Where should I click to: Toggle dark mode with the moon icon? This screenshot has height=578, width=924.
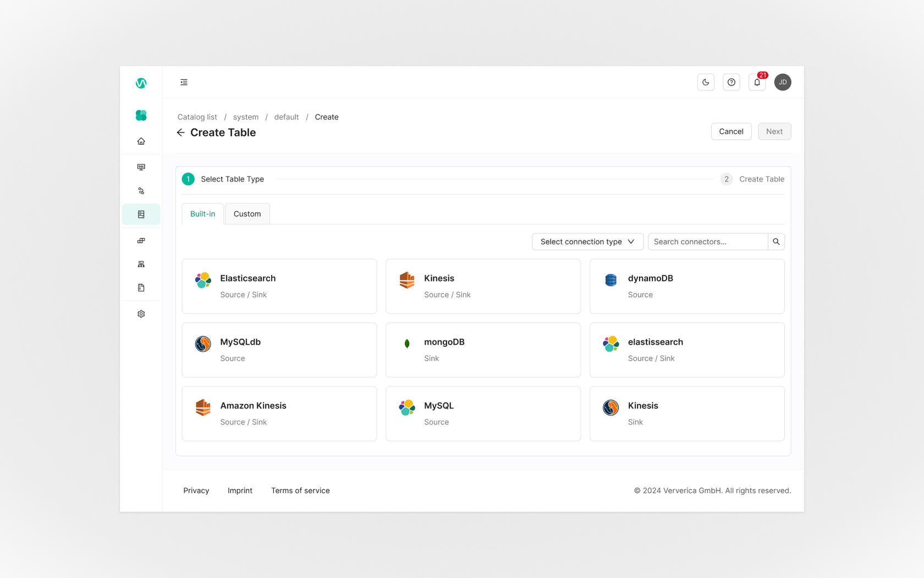706,82
